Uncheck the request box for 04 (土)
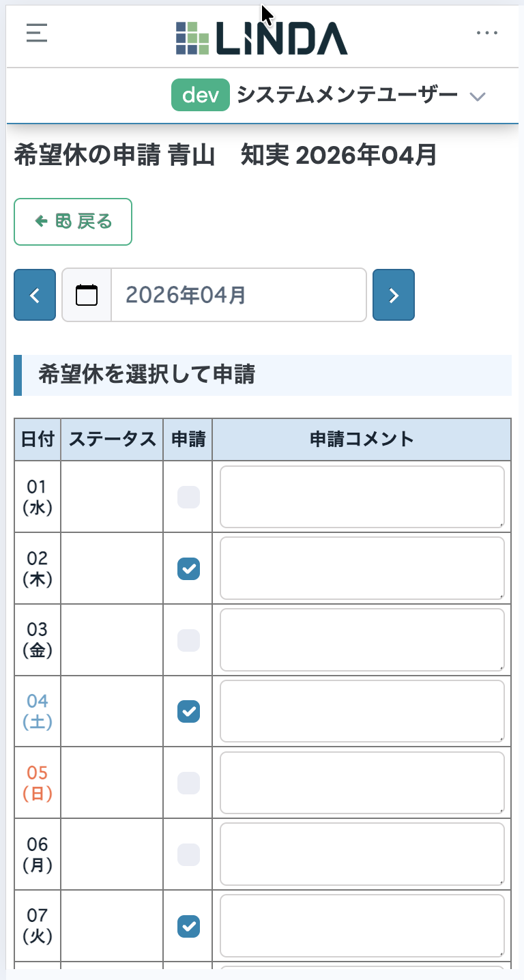The width and height of the screenshot is (524, 980). [188, 712]
